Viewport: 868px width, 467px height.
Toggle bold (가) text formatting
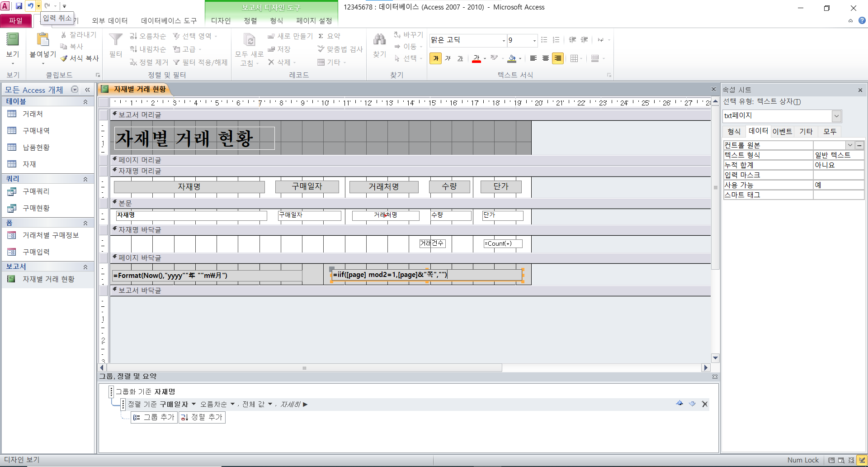(x=436, y=58)
